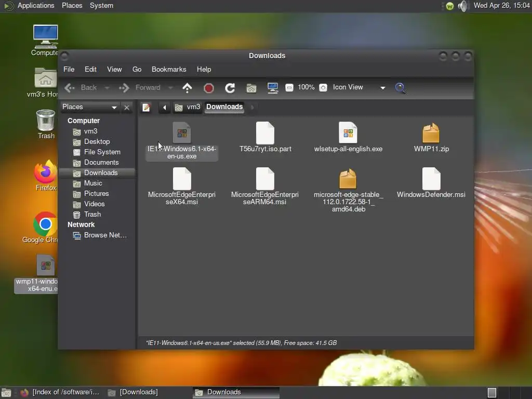Open the System panel menu

click(101, 5)
